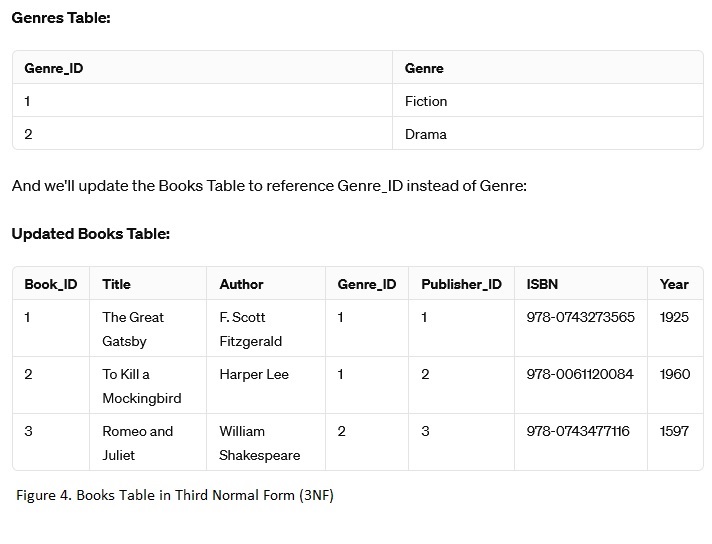Click the Genre_ID header in Genres table
Screen dimensions: 712x544
53,68
